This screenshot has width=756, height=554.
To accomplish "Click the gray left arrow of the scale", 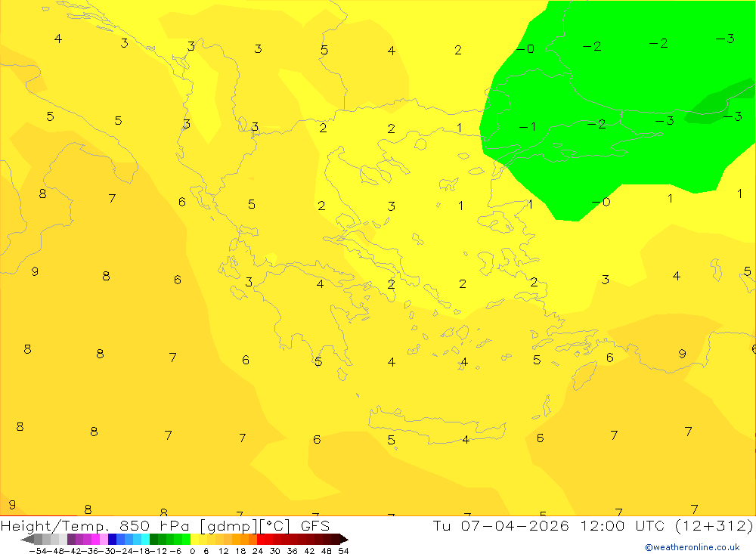I will [27, 539].
